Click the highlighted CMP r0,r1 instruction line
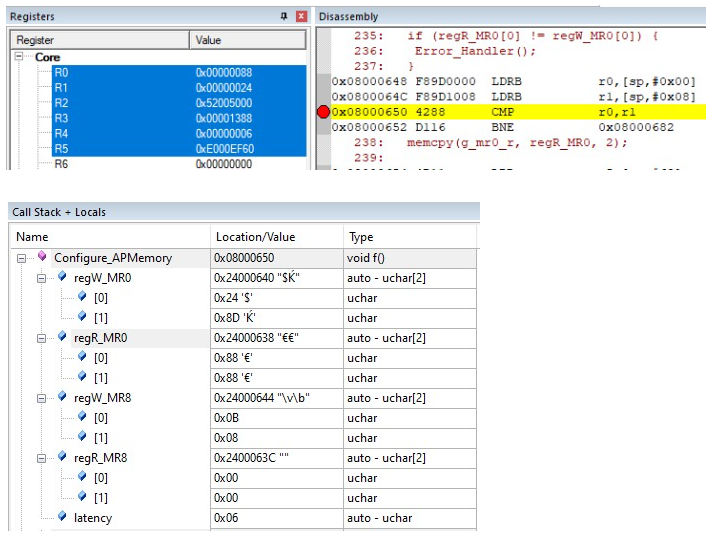This screenshot has height=534, width=714. pyautogui.click(x=500, y=112)
